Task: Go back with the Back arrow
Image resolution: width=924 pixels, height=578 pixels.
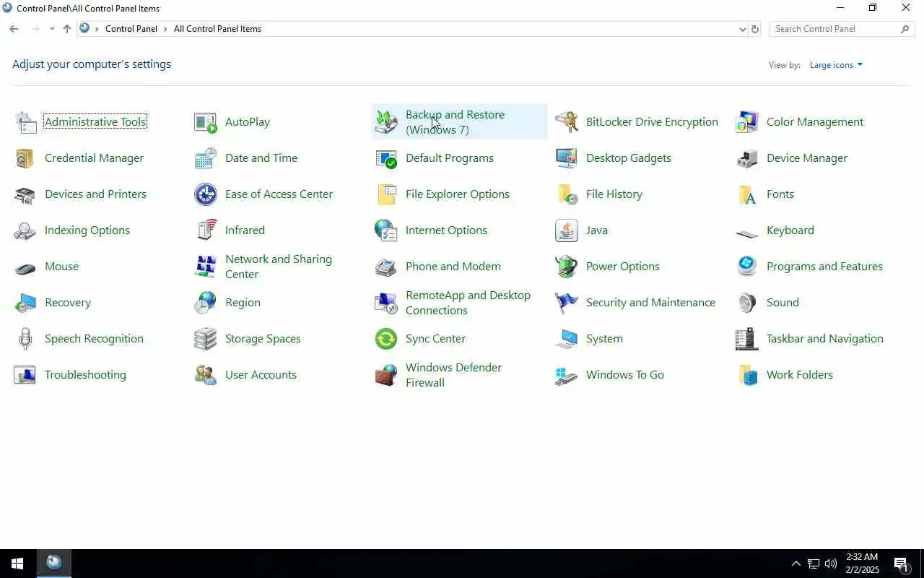Action: pos(14,29)
